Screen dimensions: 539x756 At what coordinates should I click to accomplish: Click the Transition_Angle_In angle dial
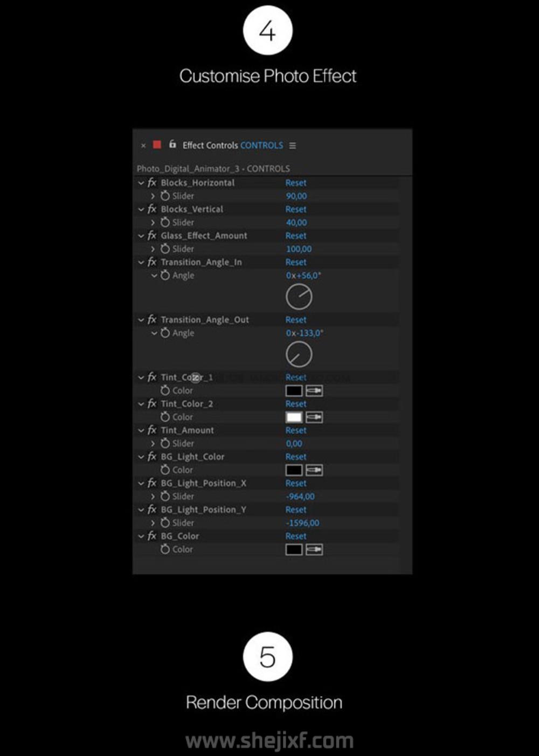[x=299, y=297]
